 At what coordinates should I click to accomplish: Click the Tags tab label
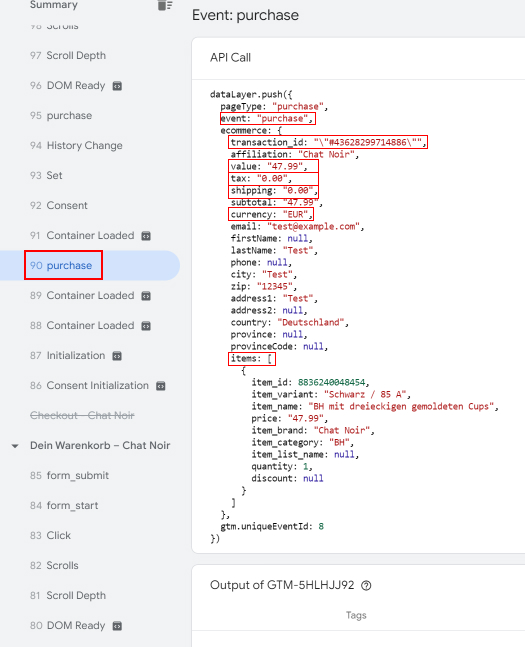click(x=356, y=615)
